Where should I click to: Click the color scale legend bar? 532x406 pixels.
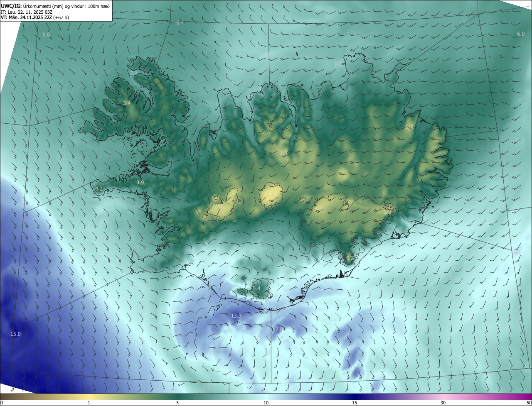point(266,396)
